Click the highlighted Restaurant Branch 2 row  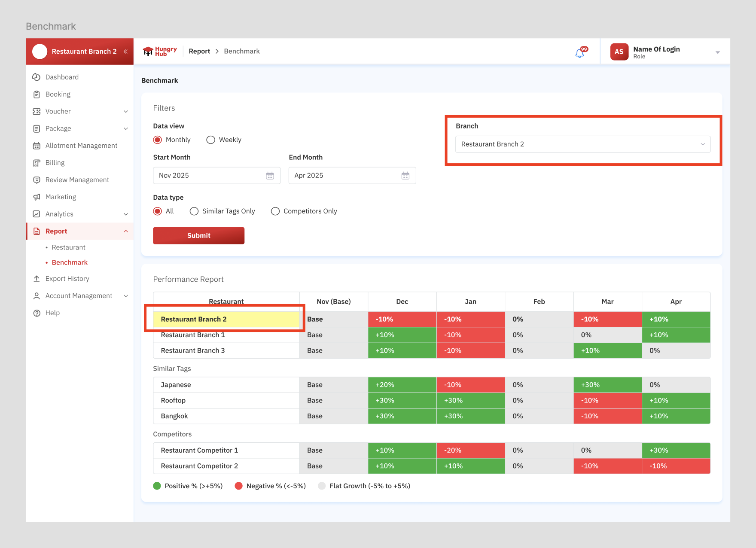click(226, 319)
